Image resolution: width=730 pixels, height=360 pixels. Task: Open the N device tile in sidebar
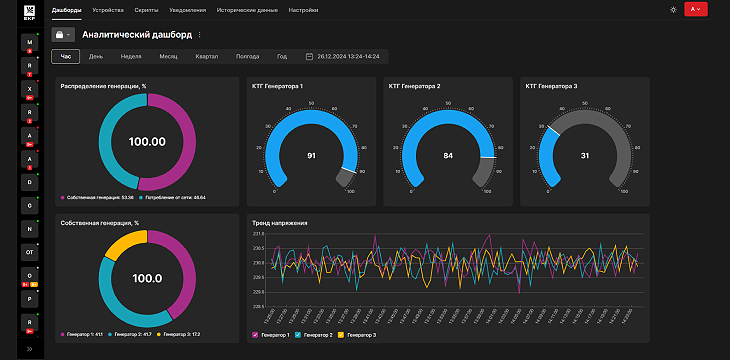(30, 229)
